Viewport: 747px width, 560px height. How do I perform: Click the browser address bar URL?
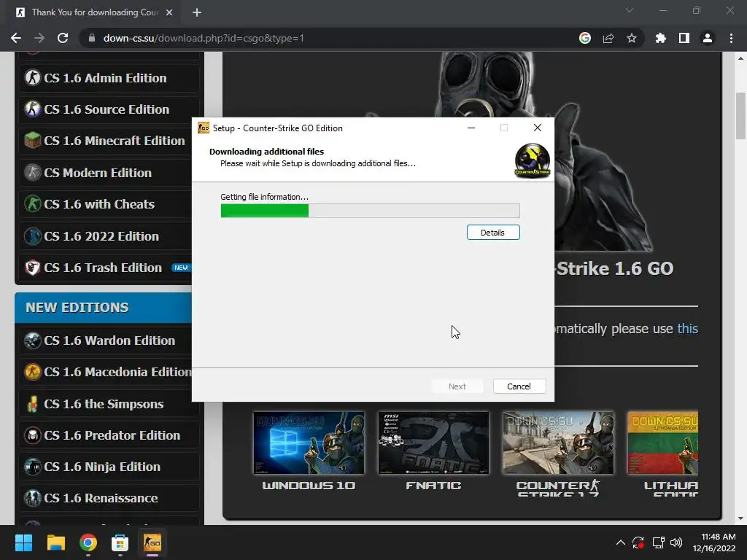click(204, 38)
